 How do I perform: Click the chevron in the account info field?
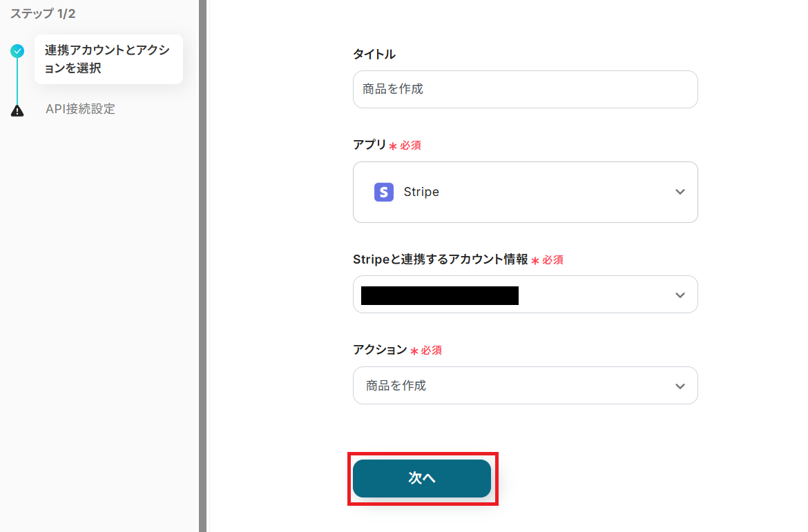[x=680, y=295]
